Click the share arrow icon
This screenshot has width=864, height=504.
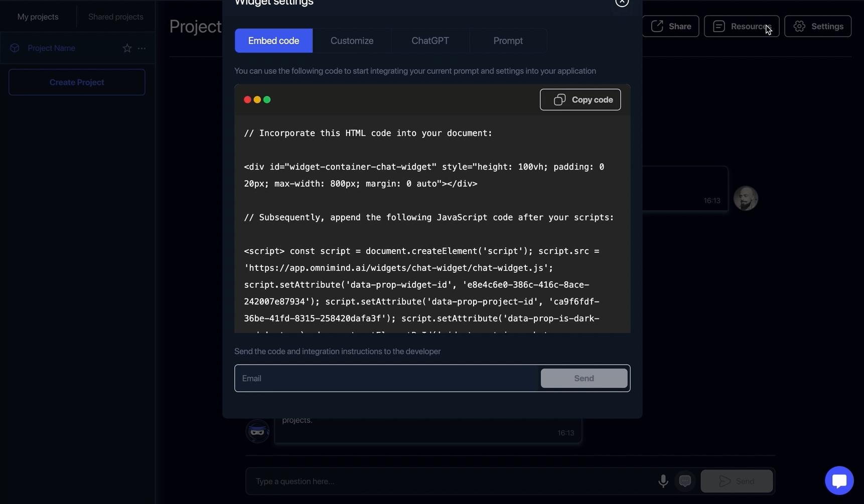pos(657,26)
